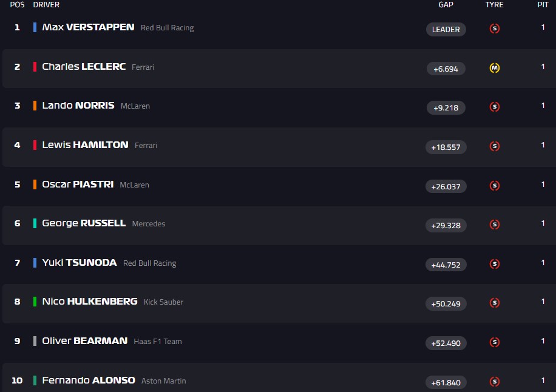
Task: Click Oliver Bearman's position 9 row
Action: (243, 342)
